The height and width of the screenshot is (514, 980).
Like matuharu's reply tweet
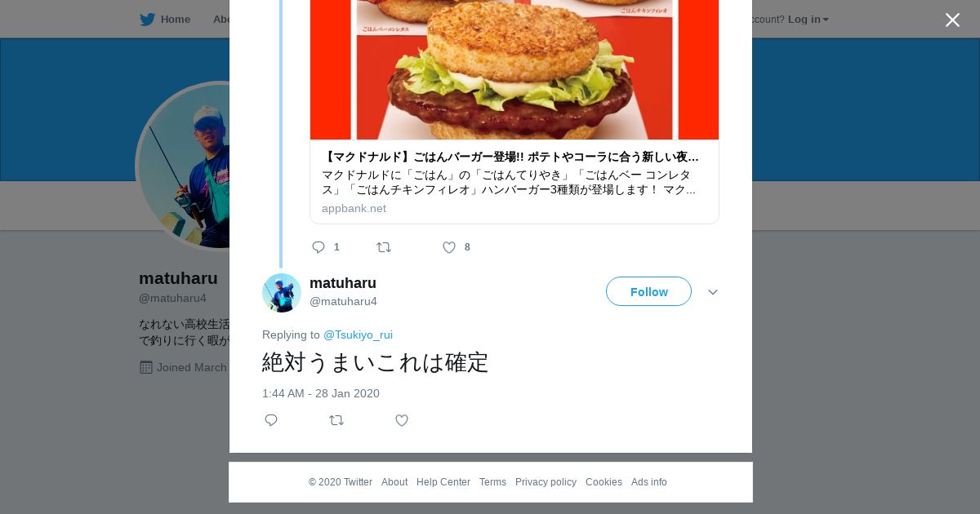[x=402, y=420]
